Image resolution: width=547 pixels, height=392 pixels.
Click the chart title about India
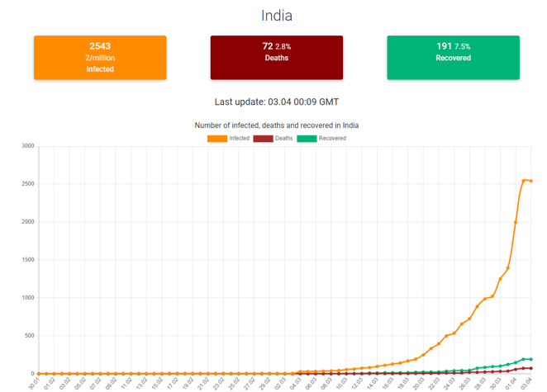point(276,125)
